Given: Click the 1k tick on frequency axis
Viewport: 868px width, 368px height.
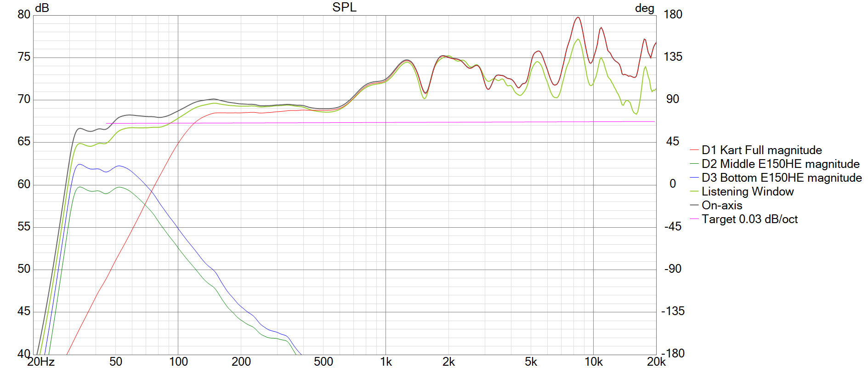Looking at the screenshot, I should [386, 362].
